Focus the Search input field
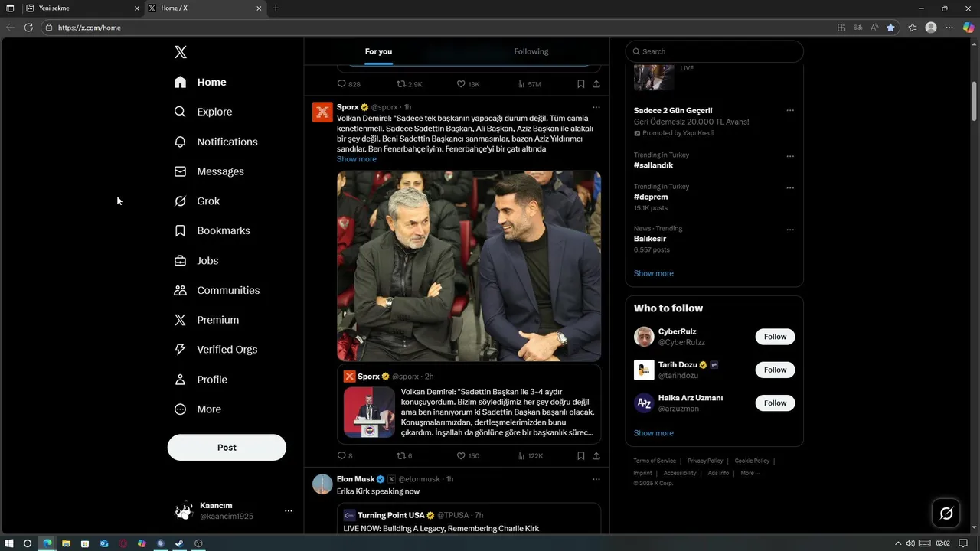Viewport: 980px width, 551px height. [x=714, y=51]
